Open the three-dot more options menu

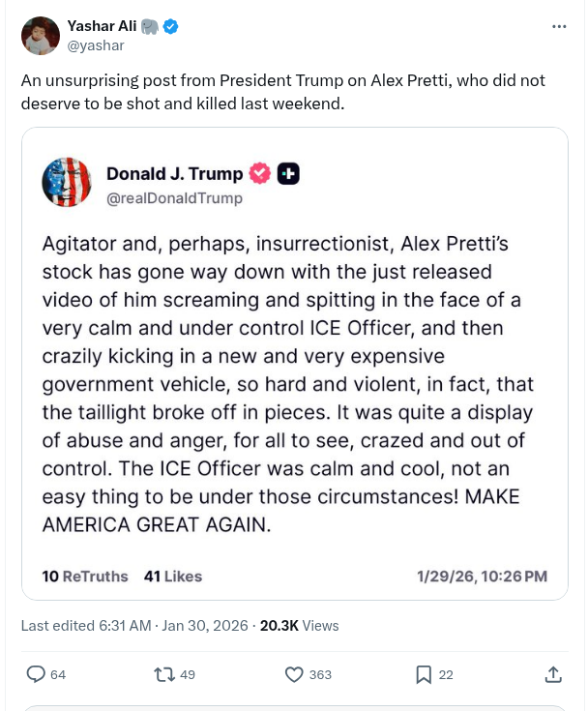point(559,26)
